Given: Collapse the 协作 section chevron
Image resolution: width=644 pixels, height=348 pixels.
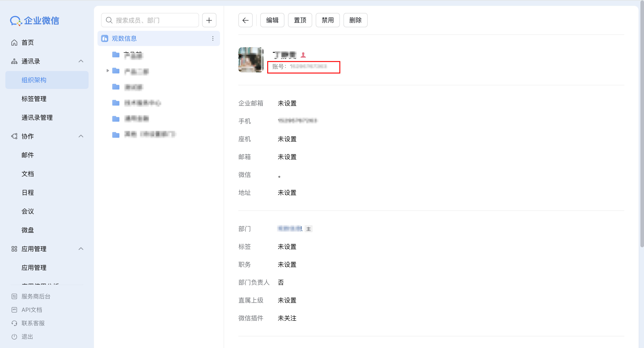Looking at the screenshot, I should (81, 136).
